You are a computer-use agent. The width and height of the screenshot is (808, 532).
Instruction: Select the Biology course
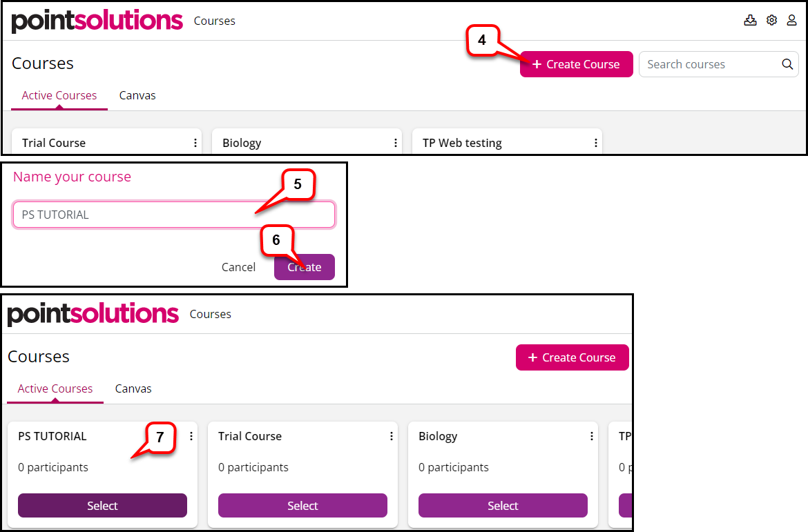pyautogui.click(x=503, y=505)
